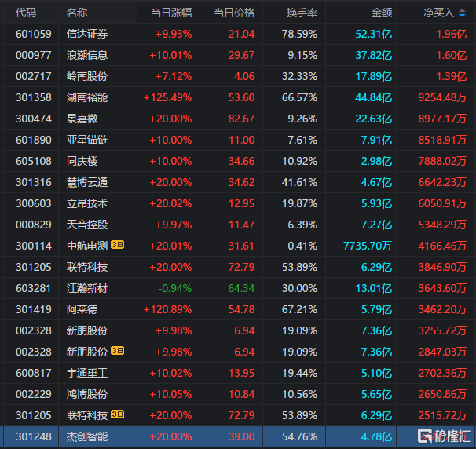The width and height of the screenshot is (476, 449).
Task: Click amount 7735.70万 for 中航电测
Action: coord(368,246)
